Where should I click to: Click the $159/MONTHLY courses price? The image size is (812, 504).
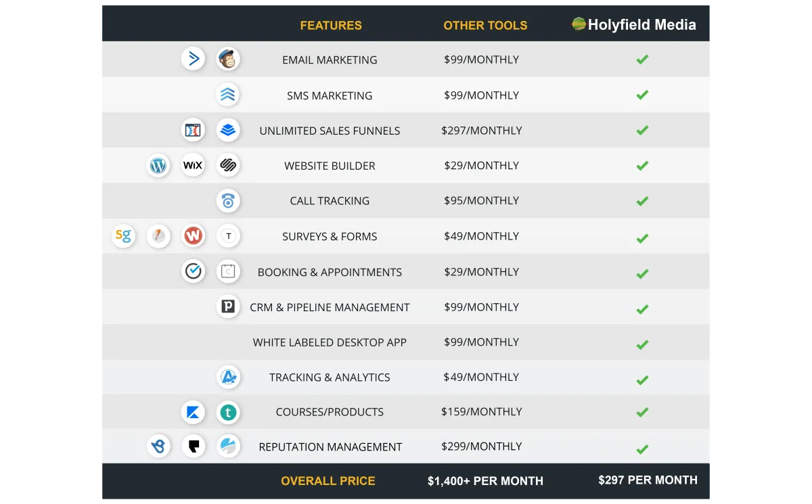pos(482,412)
